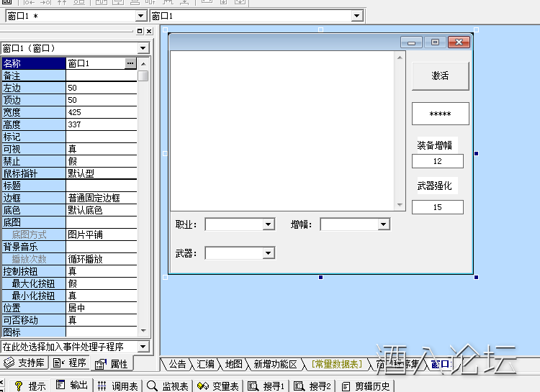540x392 pixels.
Task: Click the ***** button on the form
Action: click(x=440, y=114)
